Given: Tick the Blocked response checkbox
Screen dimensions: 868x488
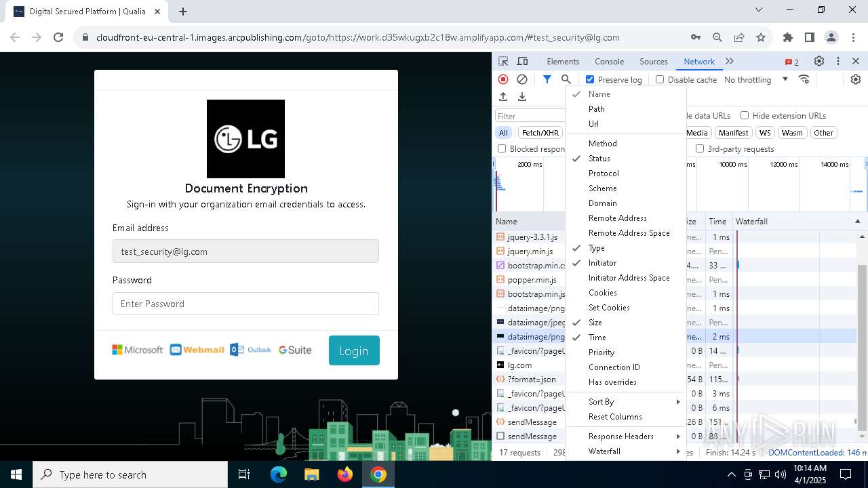Looking at the screenshot, I should click(502, 148).
